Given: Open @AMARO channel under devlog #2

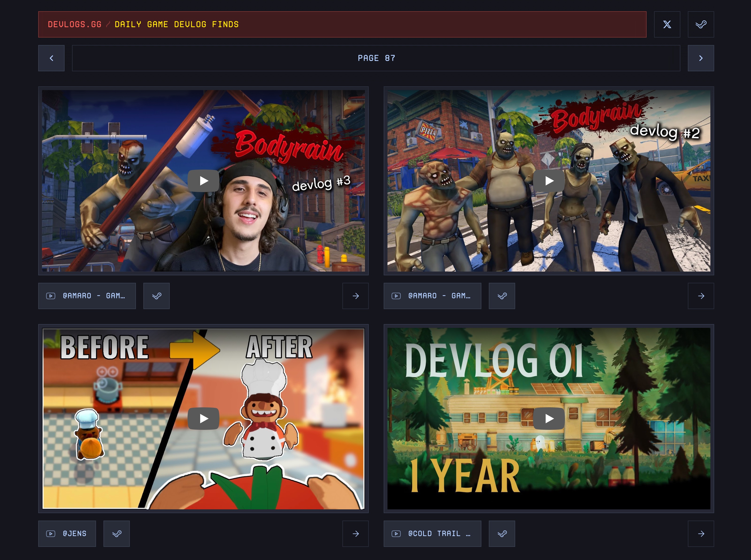Looking at the screenshot, I should [x=433, y=296].
